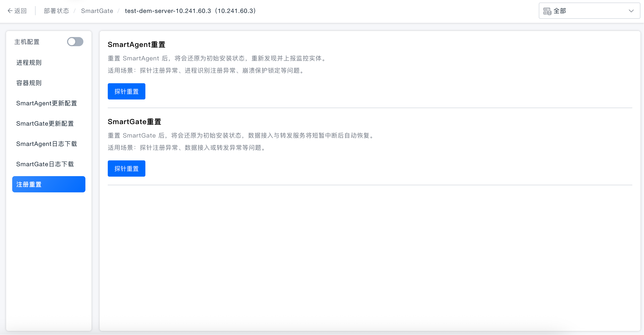The image size is (644, 335).
Task: Open SmartAgent日志下载 in the sidebar
Action: (x=49, y=144)
